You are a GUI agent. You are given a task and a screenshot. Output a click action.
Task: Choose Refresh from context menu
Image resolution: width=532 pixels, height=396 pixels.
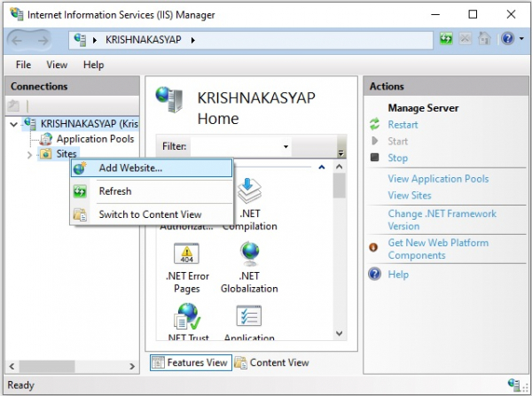(152, 190)
